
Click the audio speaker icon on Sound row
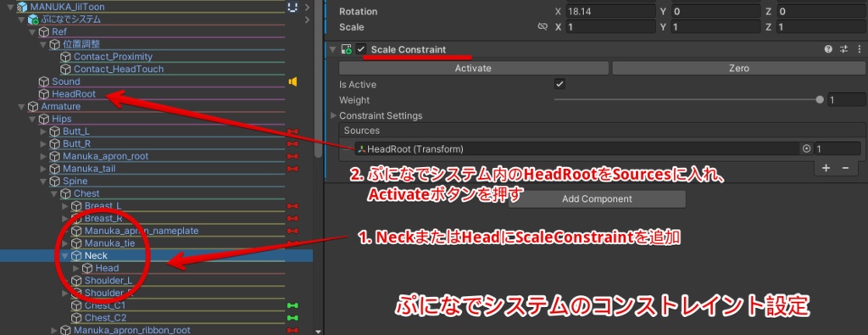tap(292, 82)
